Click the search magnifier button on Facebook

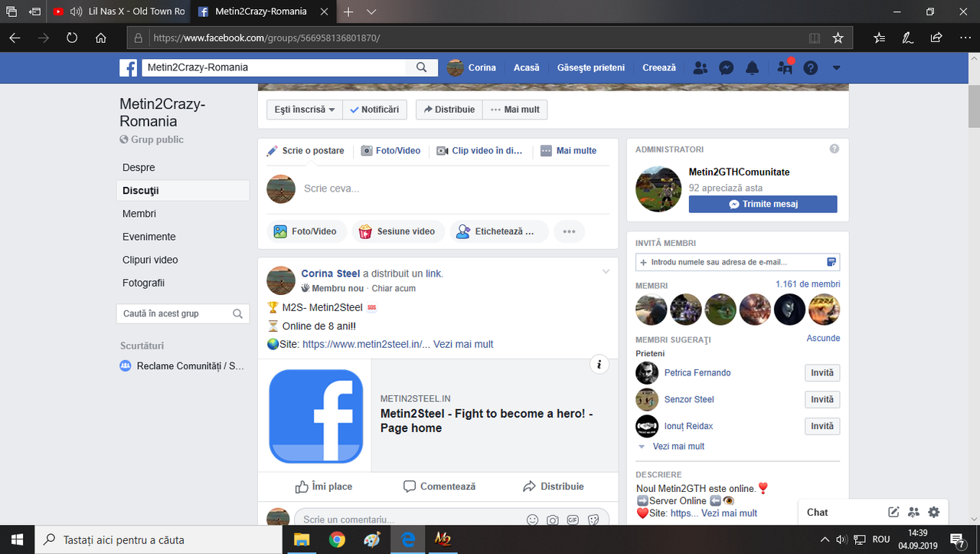tap(421, 67)
